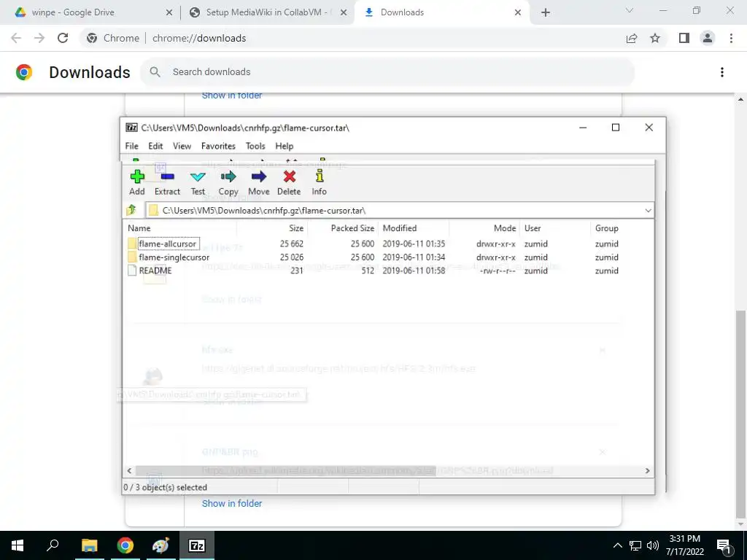Sort file list by Mode column
The image size is (747, 560).
coord(484,228)
